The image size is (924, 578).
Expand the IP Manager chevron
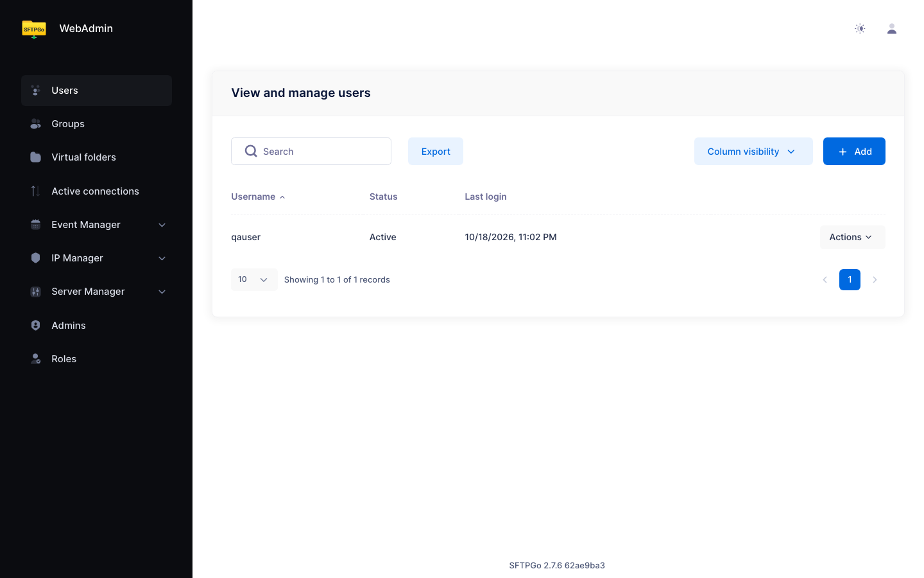(x=162, y=258)
